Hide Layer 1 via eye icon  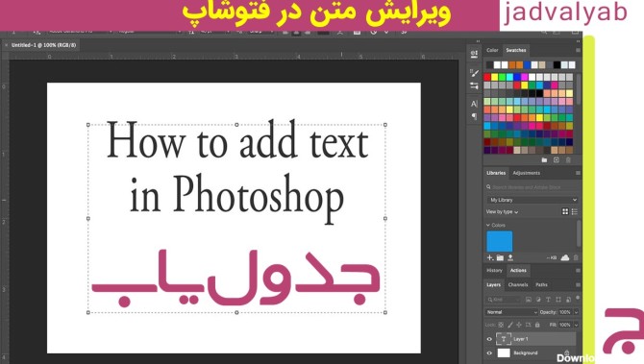click(x=489, y=339)
